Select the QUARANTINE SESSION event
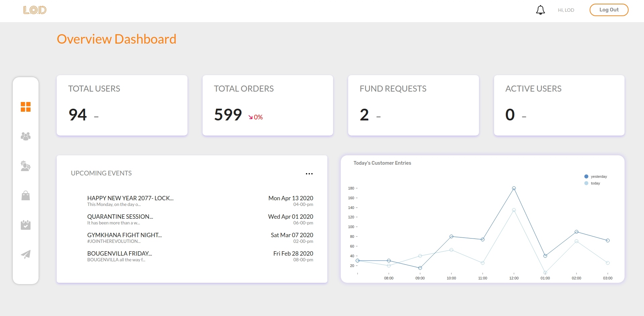Viewport: 644px width, 316px height. point(120,217)
